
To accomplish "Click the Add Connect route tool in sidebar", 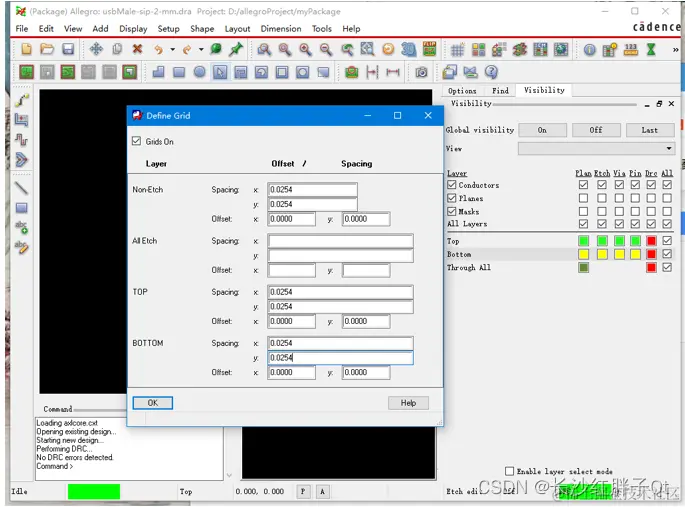I will pyautogui.click(x=21, y=100).
